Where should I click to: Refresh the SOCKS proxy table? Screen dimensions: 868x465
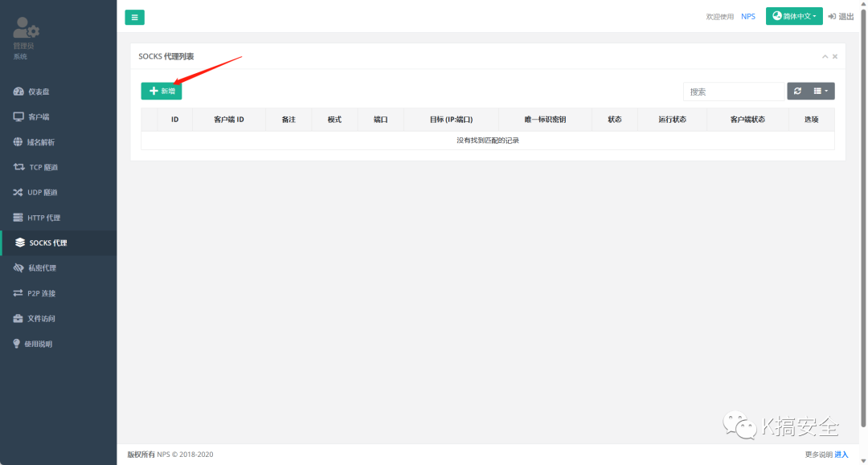[798, 92]
